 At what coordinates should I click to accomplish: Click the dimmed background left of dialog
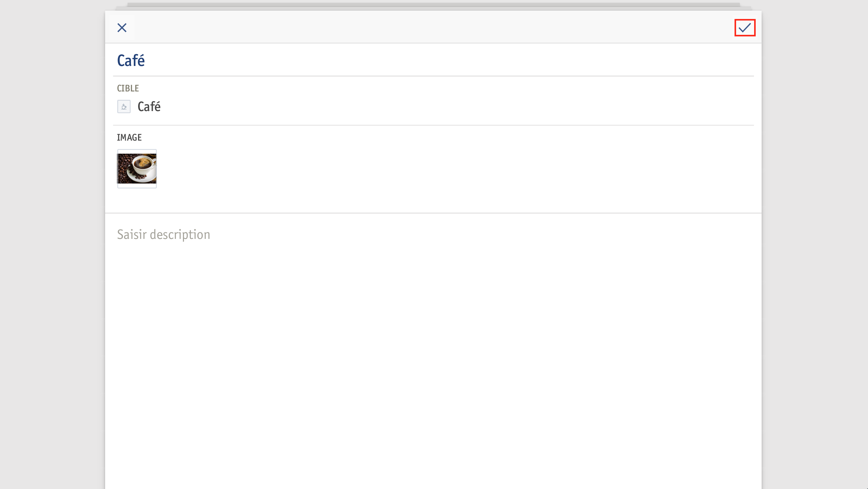point(52,244)
